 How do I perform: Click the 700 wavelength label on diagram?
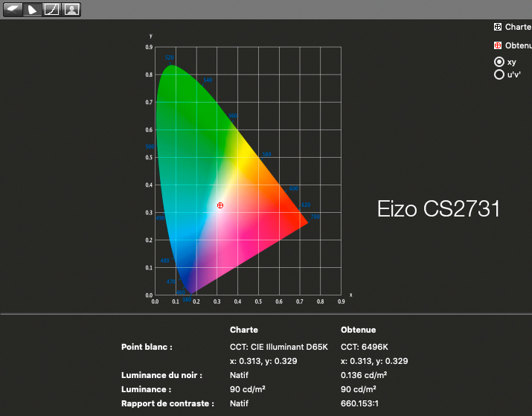[315, 217]
